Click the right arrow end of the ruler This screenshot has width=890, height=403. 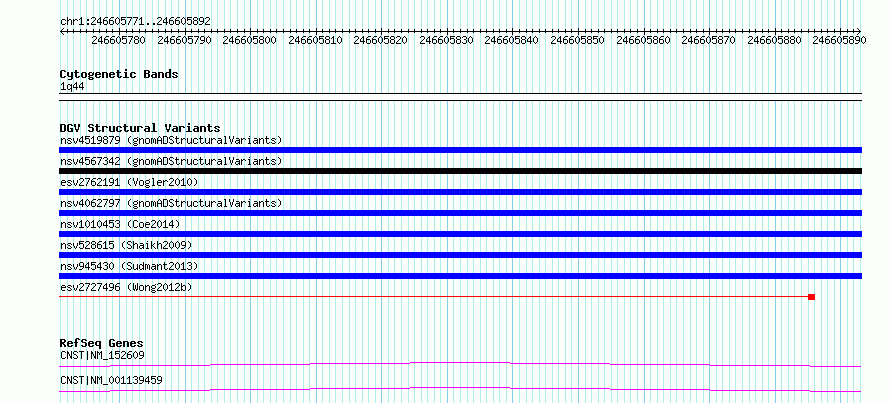tap(859, 31)
